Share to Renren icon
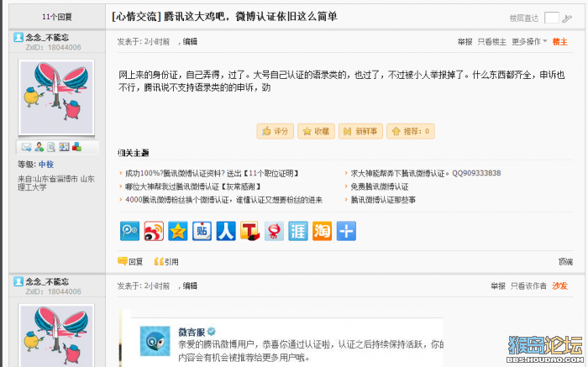Image resolution: width=588 pixels, height=367 pixels. click(x=226, y=231)
